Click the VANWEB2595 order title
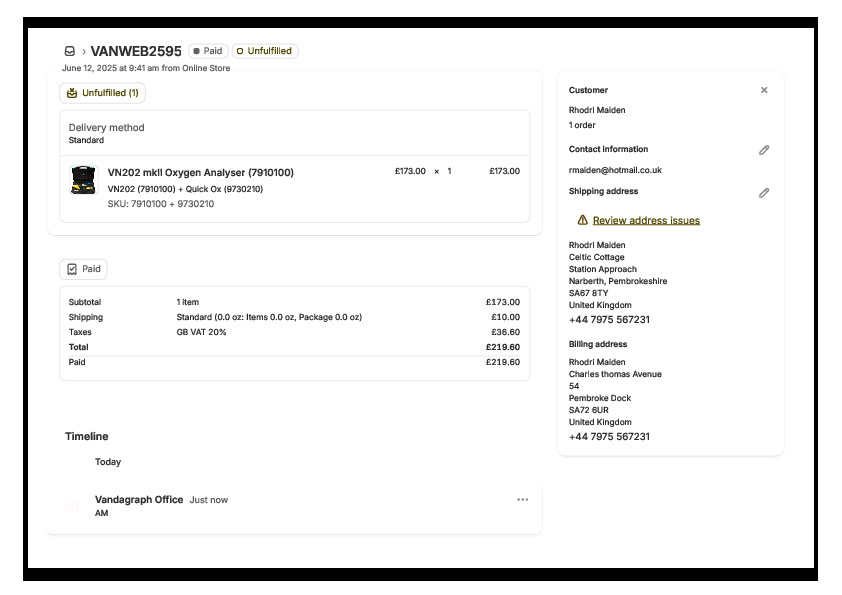Screen dimensions: 842x595 (x=136, y=51)
